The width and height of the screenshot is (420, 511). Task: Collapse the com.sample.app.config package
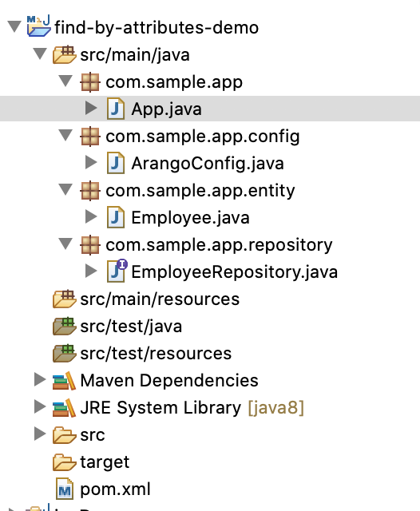click(65, 135)
